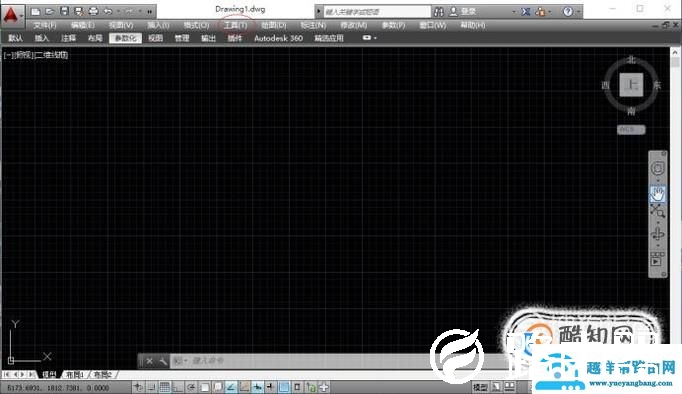Viewport: 682px width, 394px height.
Task: Click the arrow left of search field
Action: coord(318,12)
